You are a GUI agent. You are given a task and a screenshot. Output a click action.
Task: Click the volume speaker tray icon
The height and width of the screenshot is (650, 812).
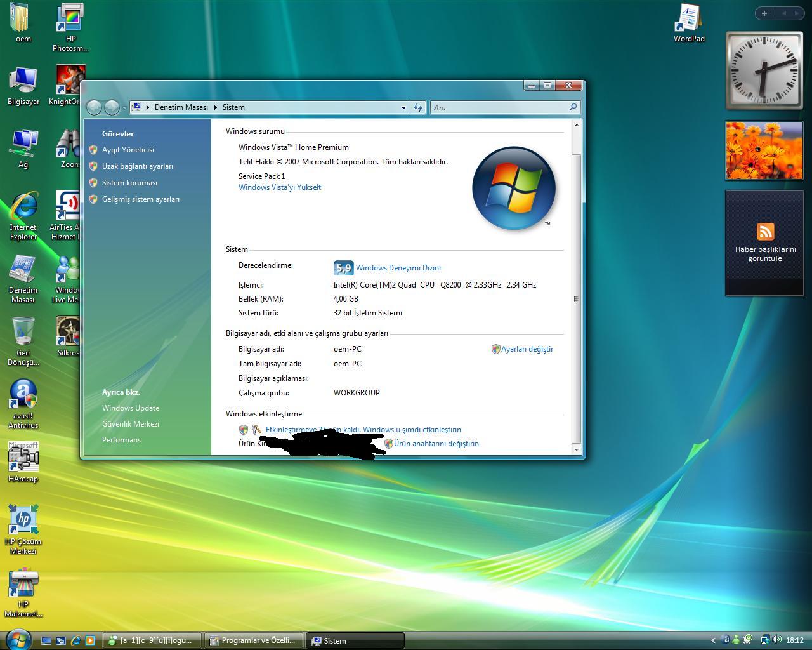pyautogui.click(x=776, y=640)
